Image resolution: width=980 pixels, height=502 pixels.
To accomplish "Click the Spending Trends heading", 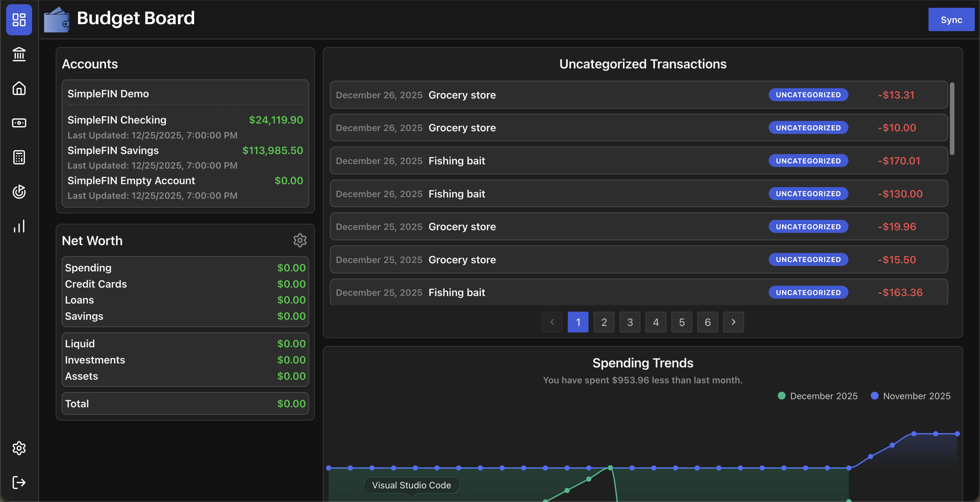I will [x=643, y=363].
